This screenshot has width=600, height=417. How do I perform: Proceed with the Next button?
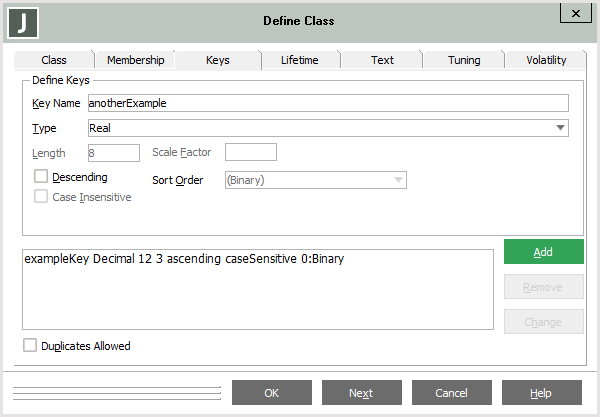[361, 393]
